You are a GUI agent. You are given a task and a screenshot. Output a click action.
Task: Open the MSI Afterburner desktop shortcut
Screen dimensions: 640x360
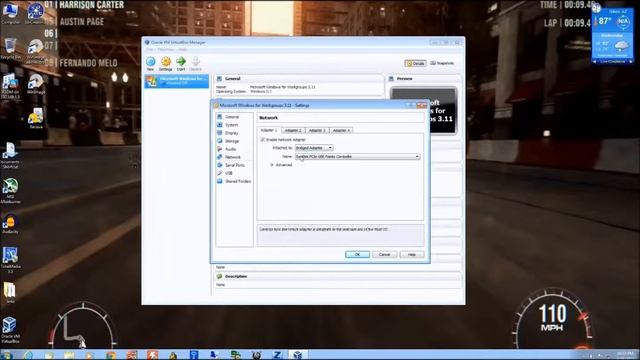coord(10,190)
